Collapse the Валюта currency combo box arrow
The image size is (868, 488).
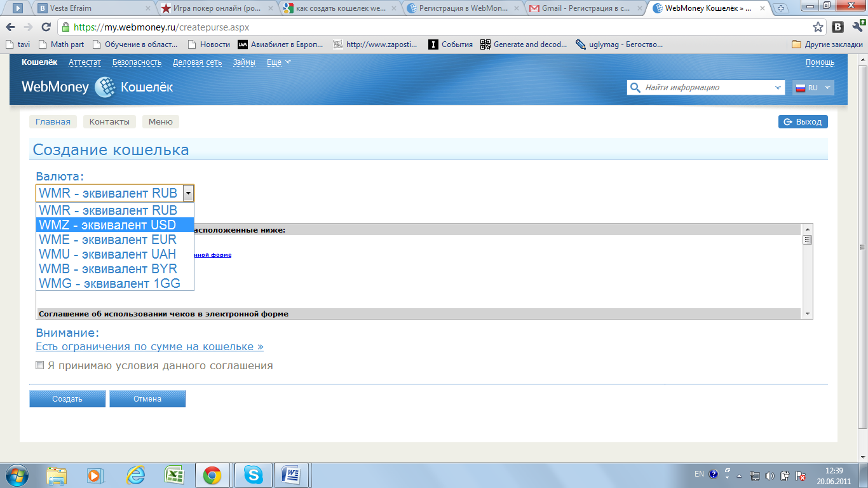coord(187,193)
